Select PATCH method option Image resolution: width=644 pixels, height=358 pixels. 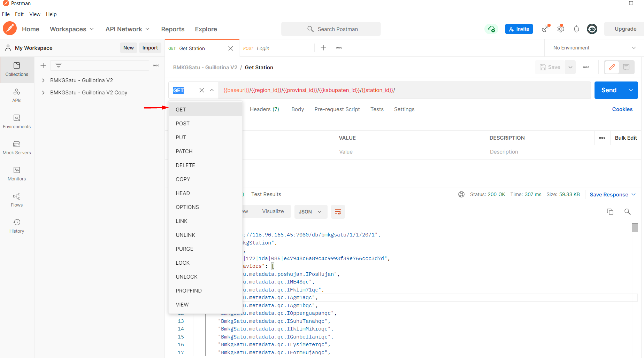pos(205,151)
